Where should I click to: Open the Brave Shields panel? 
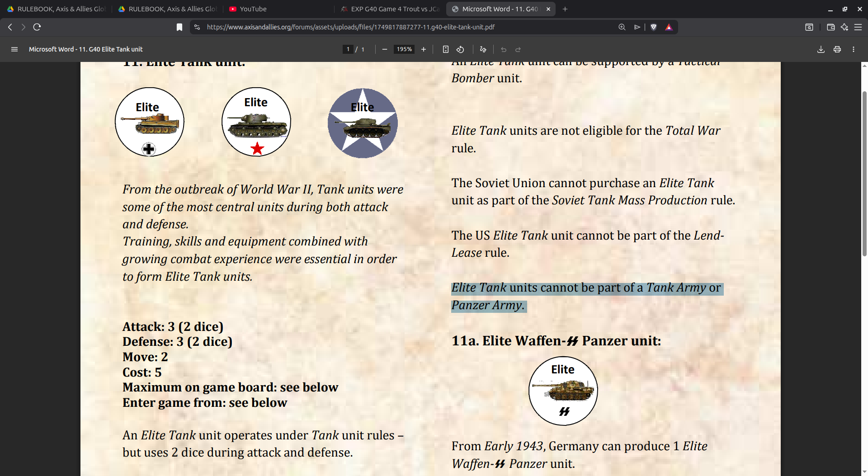pyautogui.click(x=654, y=27)
